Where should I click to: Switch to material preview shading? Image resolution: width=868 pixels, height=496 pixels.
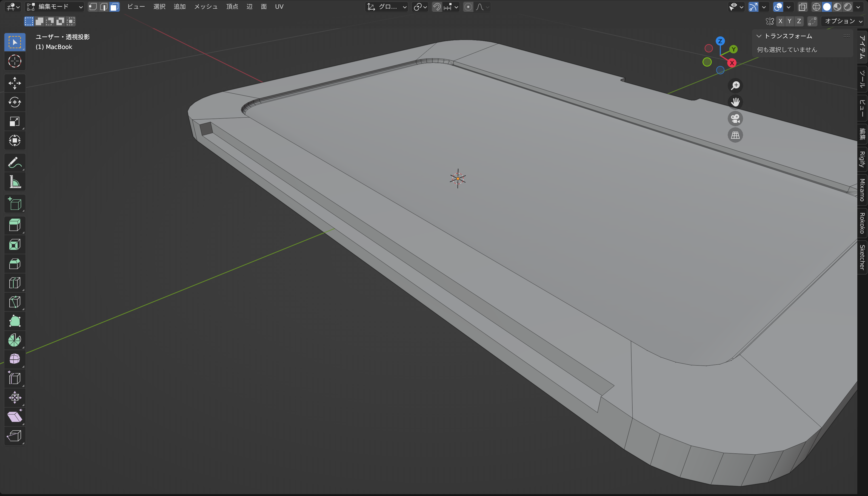(x=837, y=7)
